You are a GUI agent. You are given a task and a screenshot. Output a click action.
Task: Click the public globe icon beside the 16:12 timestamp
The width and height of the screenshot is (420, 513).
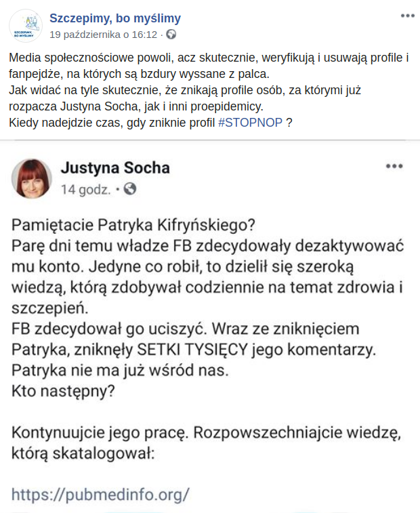(x=171, y=34)
